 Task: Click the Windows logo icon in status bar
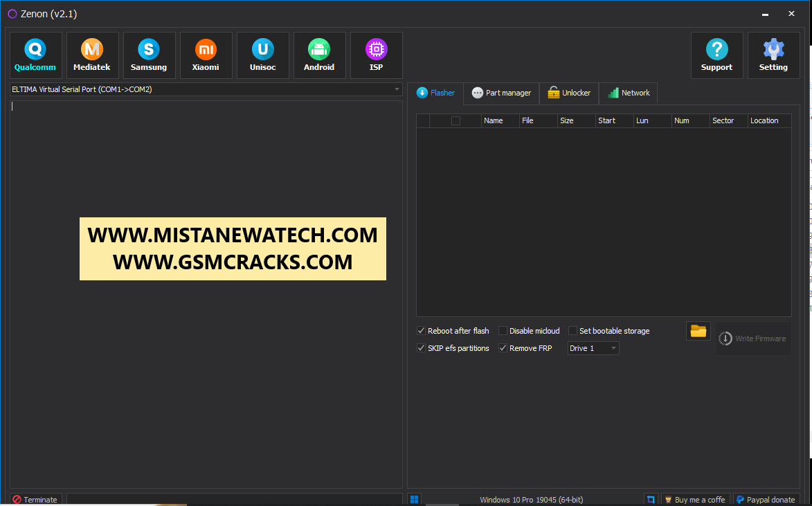[414, 500]
